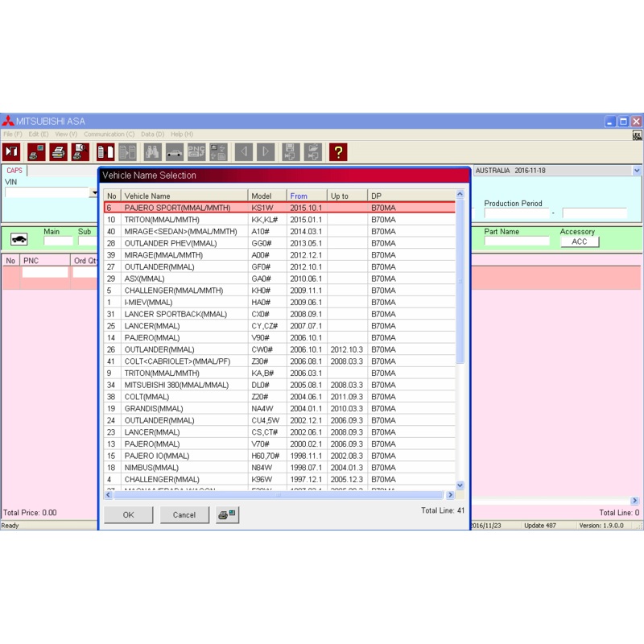Click the next right-arrow toolbar icon
The width and height of the screenshot is (644, 644).
266,152
